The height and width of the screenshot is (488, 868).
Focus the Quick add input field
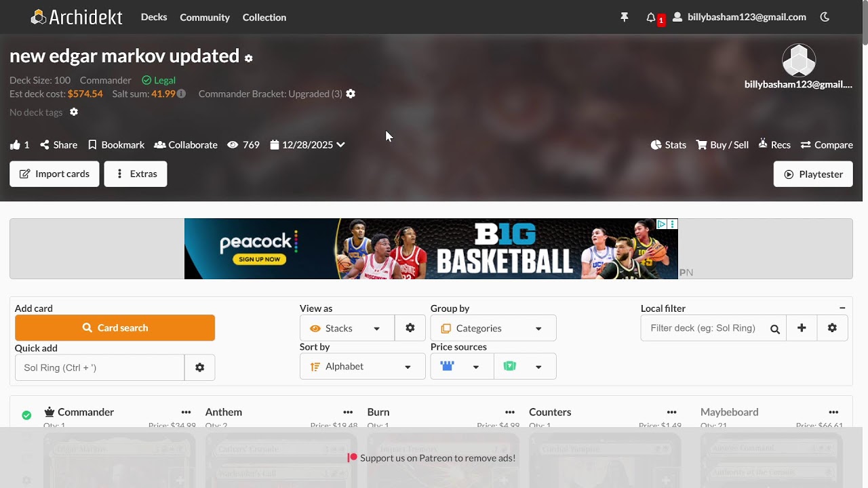tap(100, 367)
